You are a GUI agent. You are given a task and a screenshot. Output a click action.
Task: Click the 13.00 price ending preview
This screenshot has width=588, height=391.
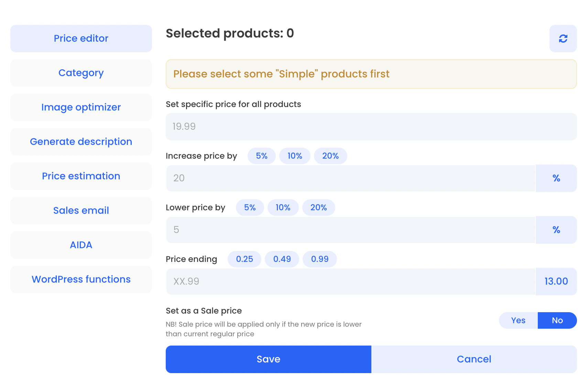[556, 282]
